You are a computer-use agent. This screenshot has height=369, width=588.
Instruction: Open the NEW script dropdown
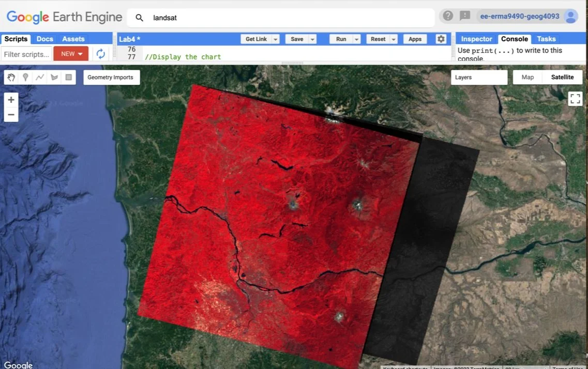click(x=71, y=54)
